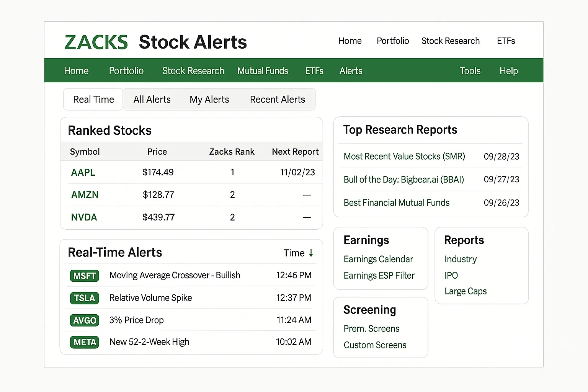Open Help menu item

[x=509, y=71]
